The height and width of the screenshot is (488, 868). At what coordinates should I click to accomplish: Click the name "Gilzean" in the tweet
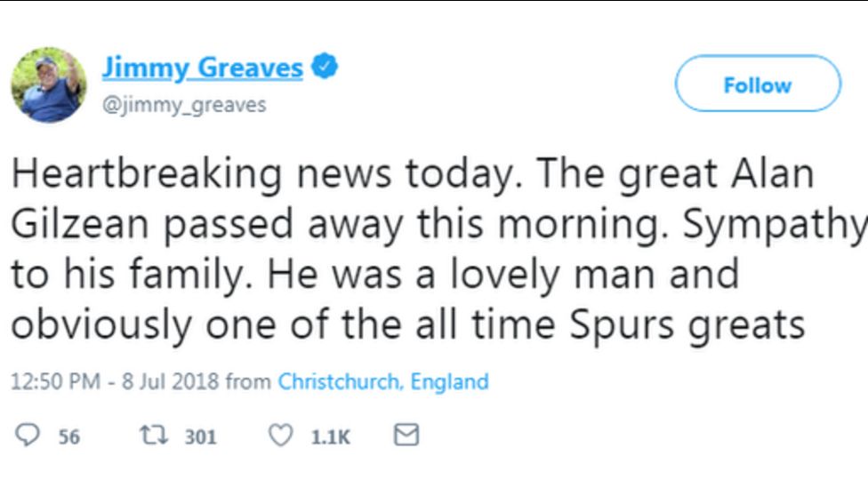point(76,226)
